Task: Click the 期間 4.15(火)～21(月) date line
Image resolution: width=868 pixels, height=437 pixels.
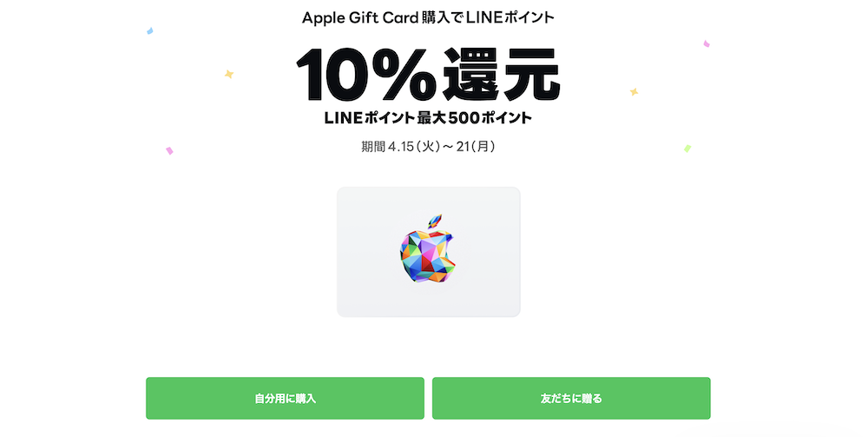Action: click(428, 147)
